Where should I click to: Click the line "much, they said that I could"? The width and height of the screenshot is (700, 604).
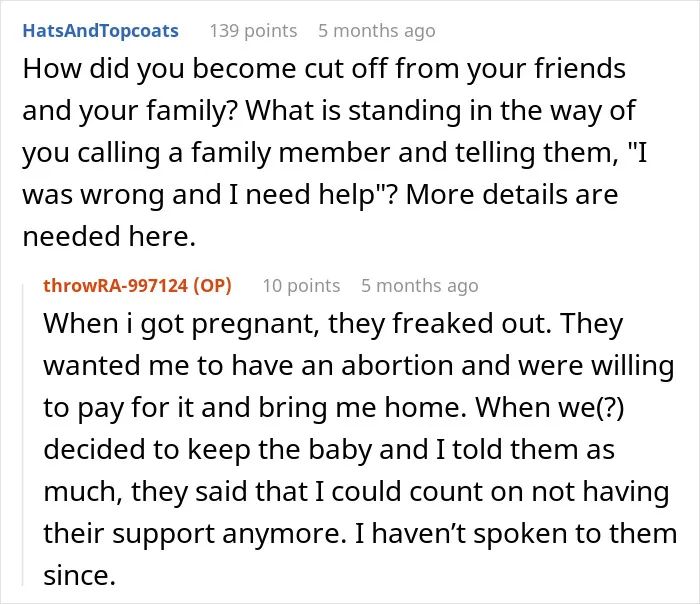point(356,492)
